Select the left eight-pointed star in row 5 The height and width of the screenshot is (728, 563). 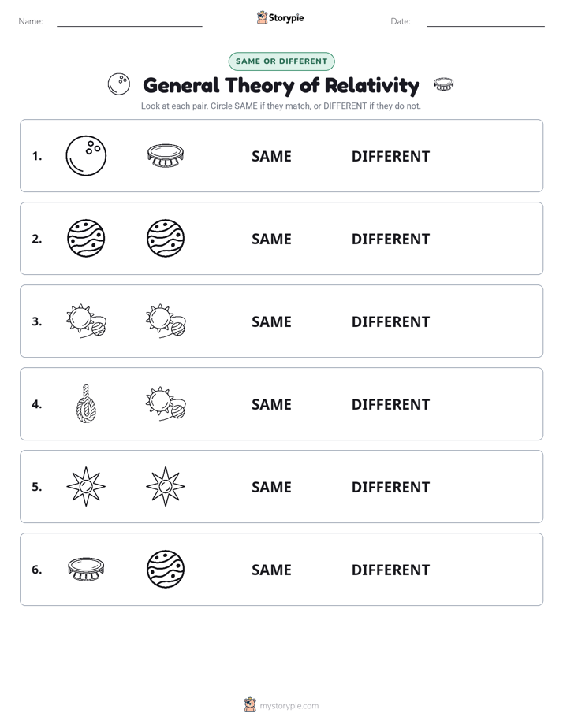click(x=86, y=487)
